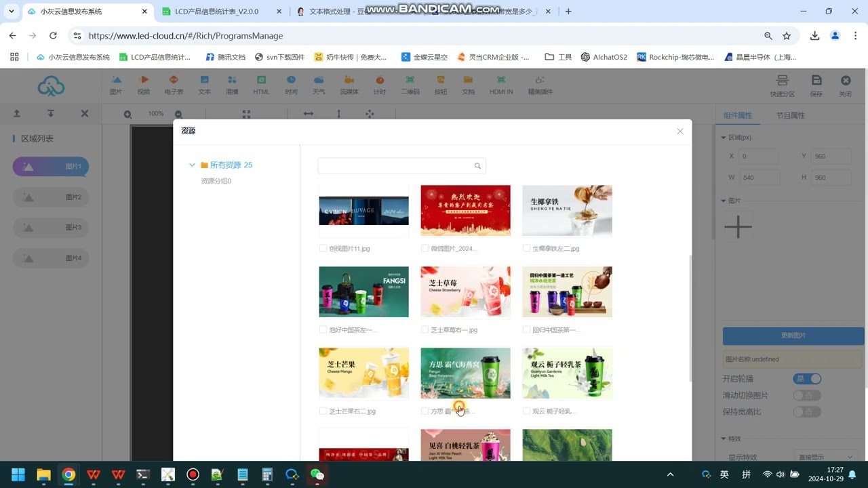
Task: Collapse the 区域(px) section
Action: [724, 138]
